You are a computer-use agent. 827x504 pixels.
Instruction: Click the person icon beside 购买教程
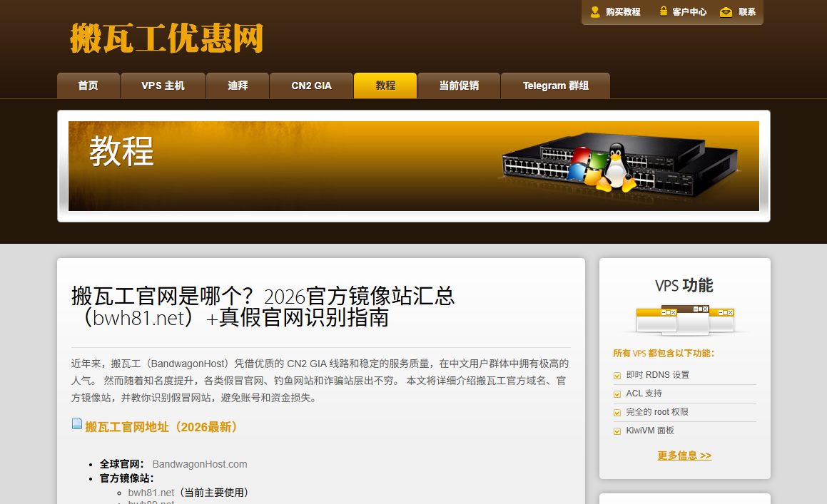pyautogui.click(x=595, y=11)
